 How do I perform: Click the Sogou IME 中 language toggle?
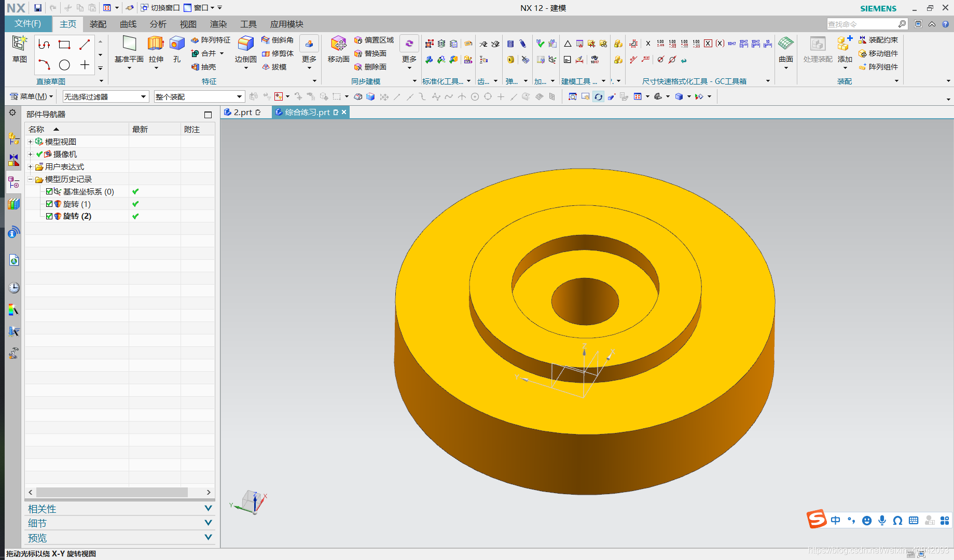tap(835, 520)
